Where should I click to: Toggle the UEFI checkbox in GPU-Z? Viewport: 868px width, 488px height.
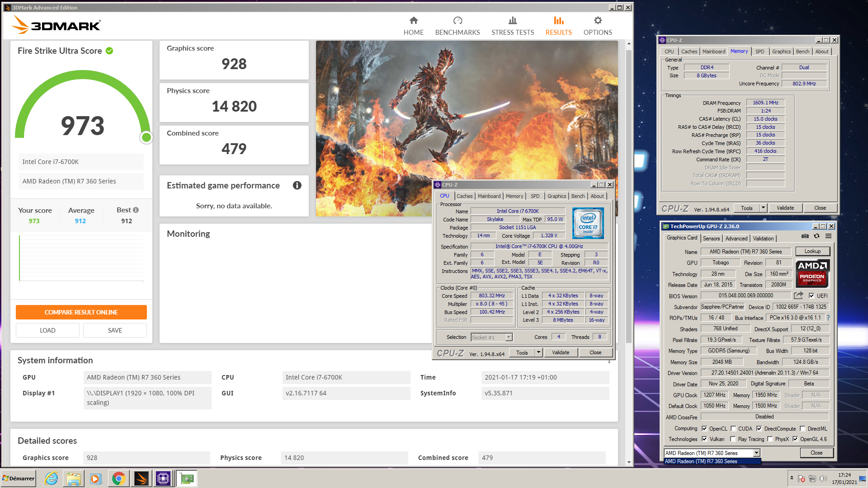coord(811,296)
